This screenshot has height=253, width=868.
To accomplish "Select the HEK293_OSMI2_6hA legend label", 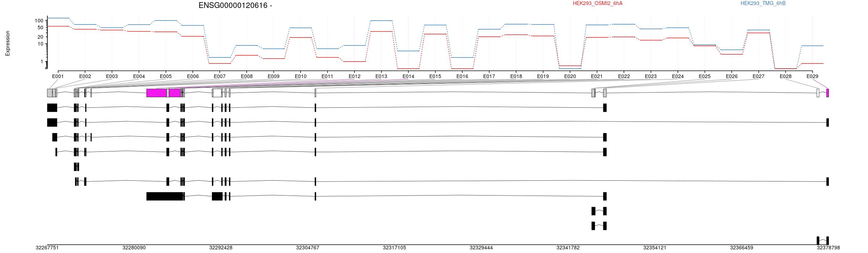I will (x=597, y=3).
